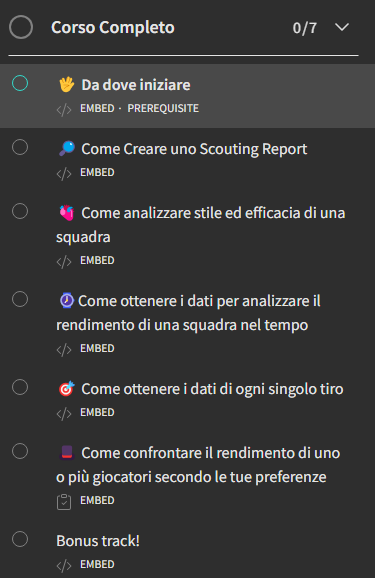
Task: Toggle the Corso Completo completion circle
Action: point(21,27)
